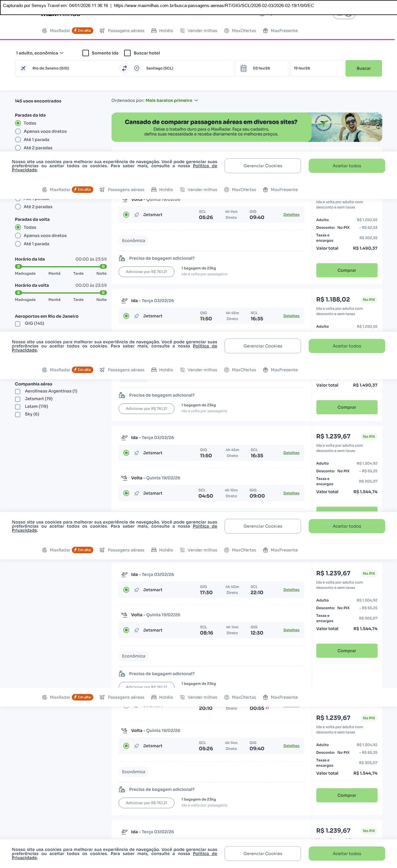Click the calendar icon in departure date field

(x=243, y=68)
